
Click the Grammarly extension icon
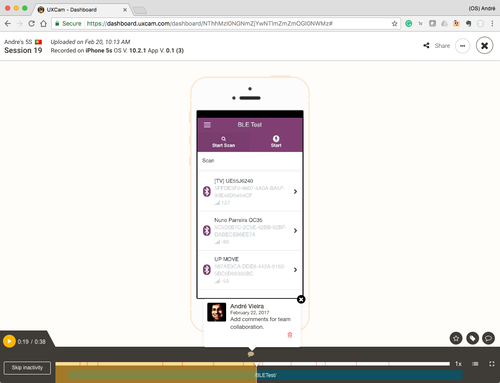(x=409, y=24)
